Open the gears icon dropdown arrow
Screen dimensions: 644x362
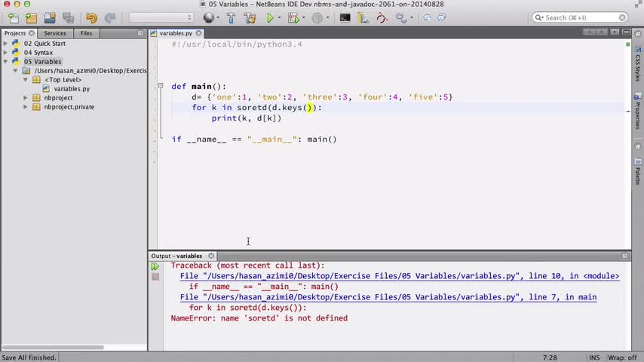pyautogui.click(x=412, y=17)
